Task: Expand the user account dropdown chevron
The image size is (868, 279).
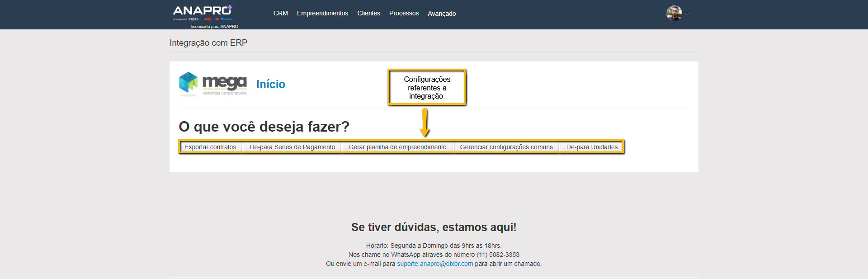Action: (x=687, y=13)
